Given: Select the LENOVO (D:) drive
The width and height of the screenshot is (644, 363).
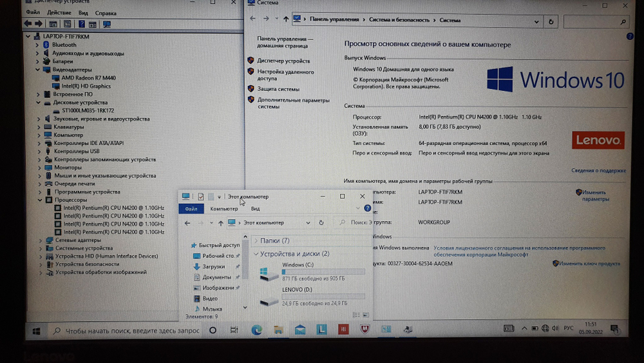Looking at the screenshot, I should (312, 297).
